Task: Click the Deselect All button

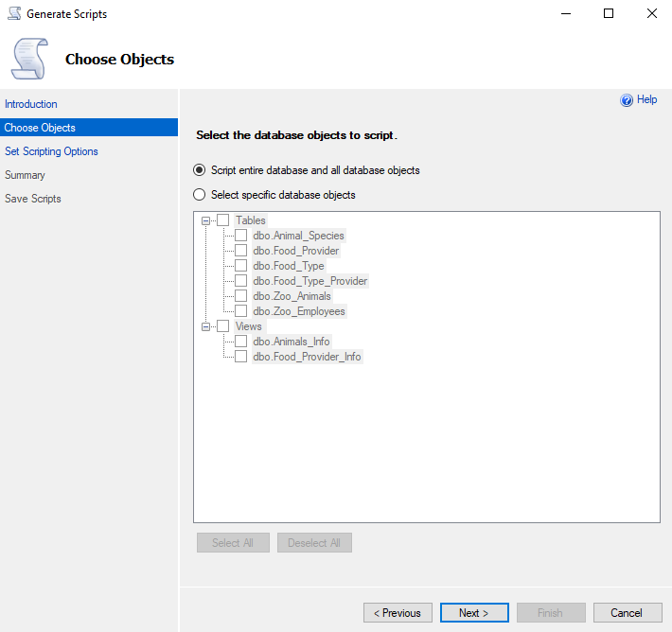Action: (314, 542)
